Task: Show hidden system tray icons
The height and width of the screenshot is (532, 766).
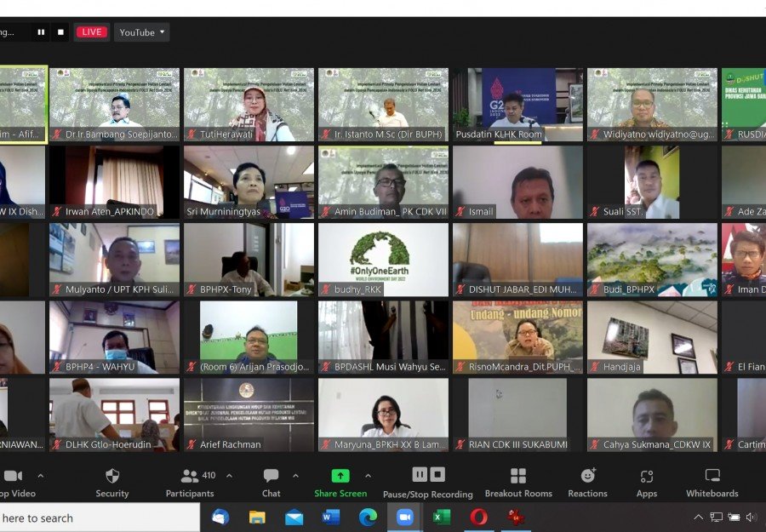Action: pos(699,518)
